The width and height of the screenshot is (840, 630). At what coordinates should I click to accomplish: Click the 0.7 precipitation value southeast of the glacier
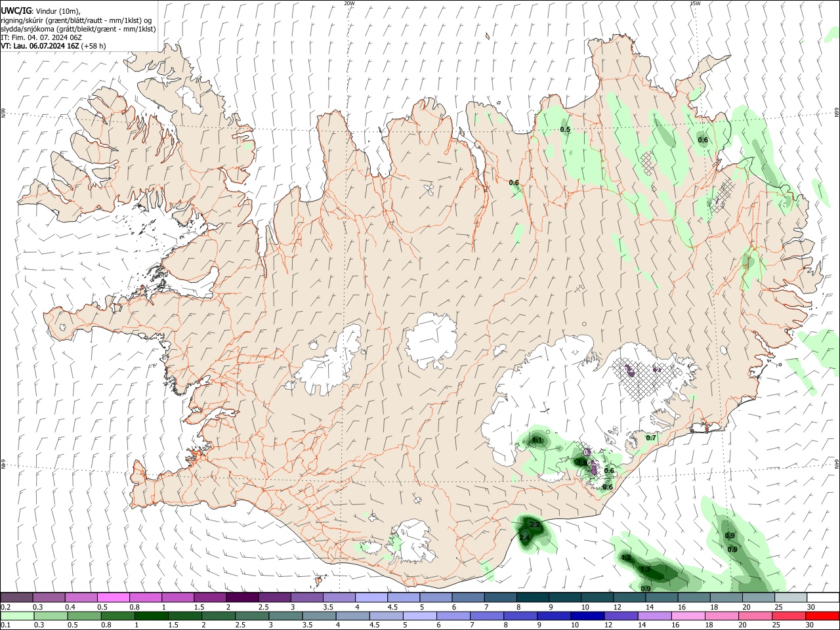point(651,438)
